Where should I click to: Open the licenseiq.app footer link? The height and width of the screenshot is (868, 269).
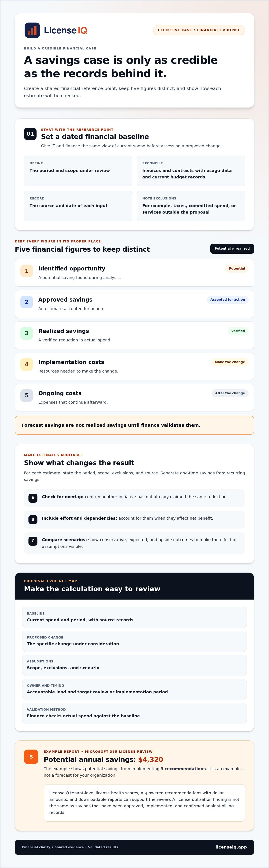pos(231,847)
